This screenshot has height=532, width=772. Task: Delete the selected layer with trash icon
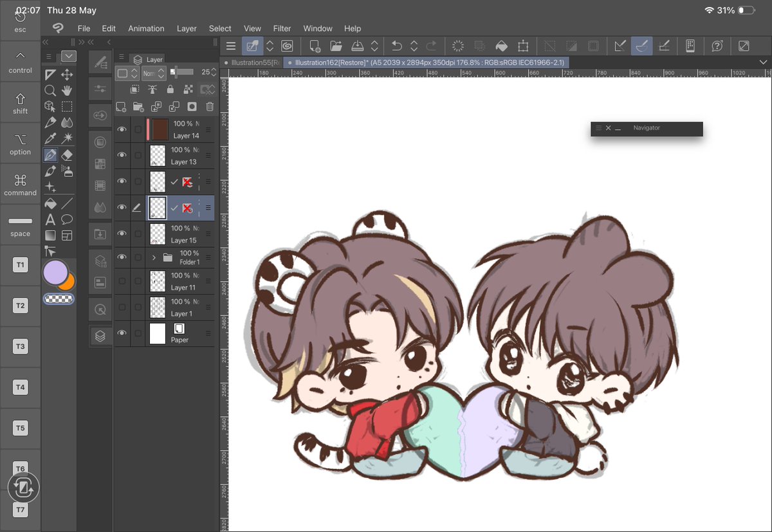pos(210,107)
